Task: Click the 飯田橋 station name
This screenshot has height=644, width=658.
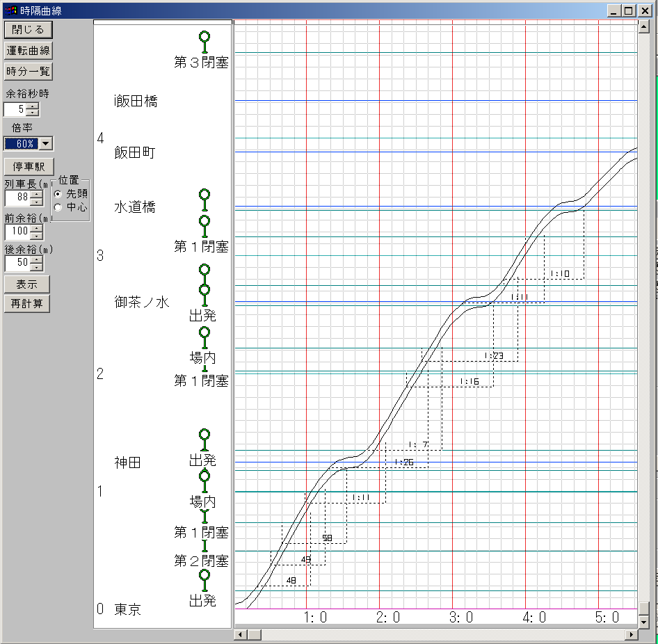Action: pyautogui.click(x=136, y=101)
